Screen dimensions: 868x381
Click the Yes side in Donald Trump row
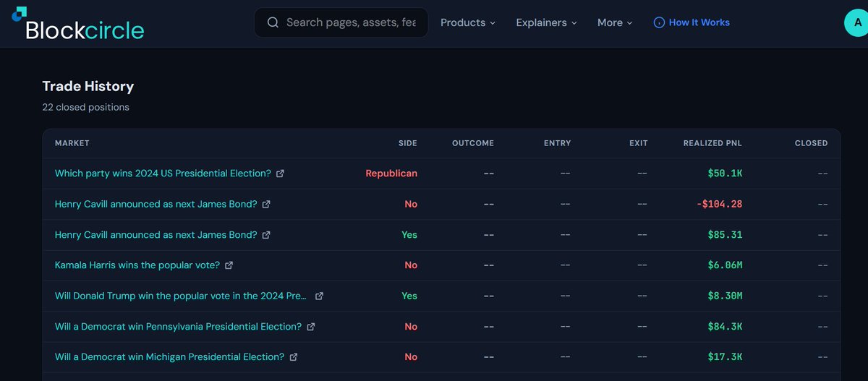409,296
